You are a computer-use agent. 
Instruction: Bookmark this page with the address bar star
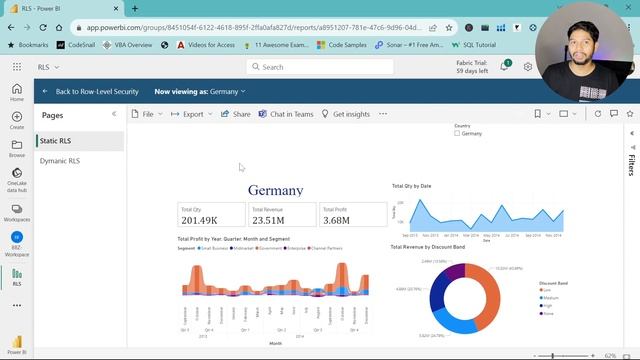click(449, 28)
